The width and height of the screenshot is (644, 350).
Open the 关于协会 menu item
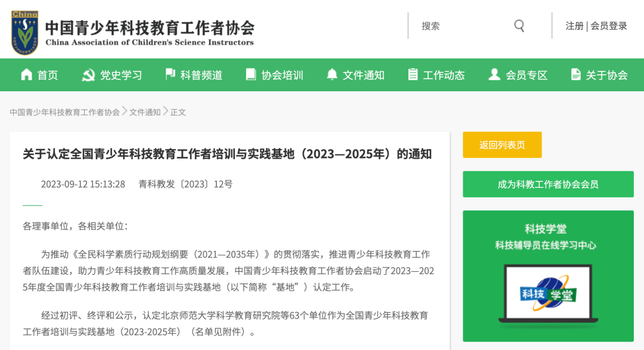pyautogui.click(x=606, y=75)
